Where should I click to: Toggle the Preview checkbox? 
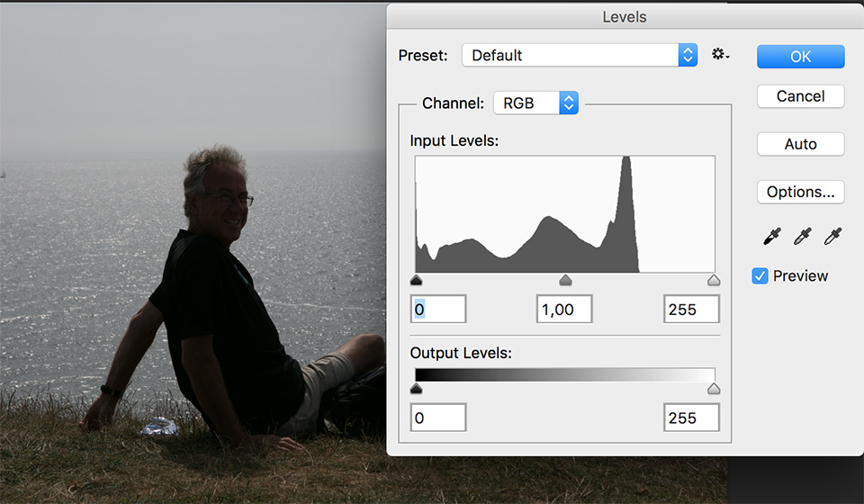click(x=760, y=276)
